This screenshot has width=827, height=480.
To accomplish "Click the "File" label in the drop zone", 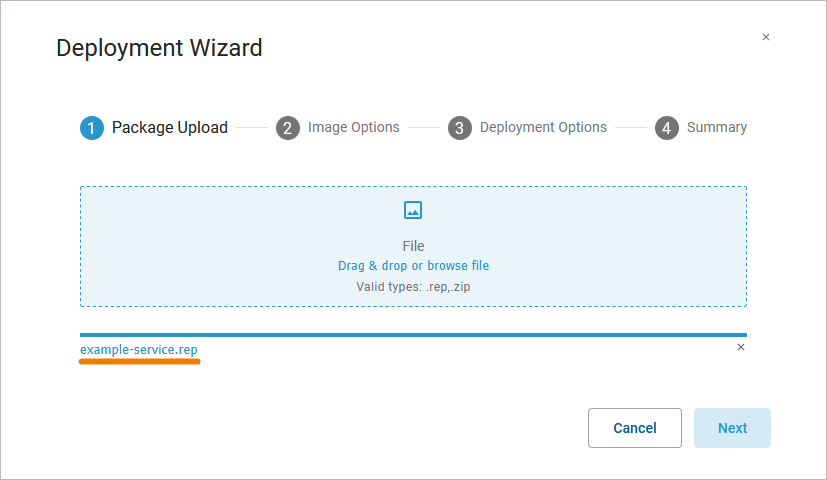I will (x=413, y=246).
